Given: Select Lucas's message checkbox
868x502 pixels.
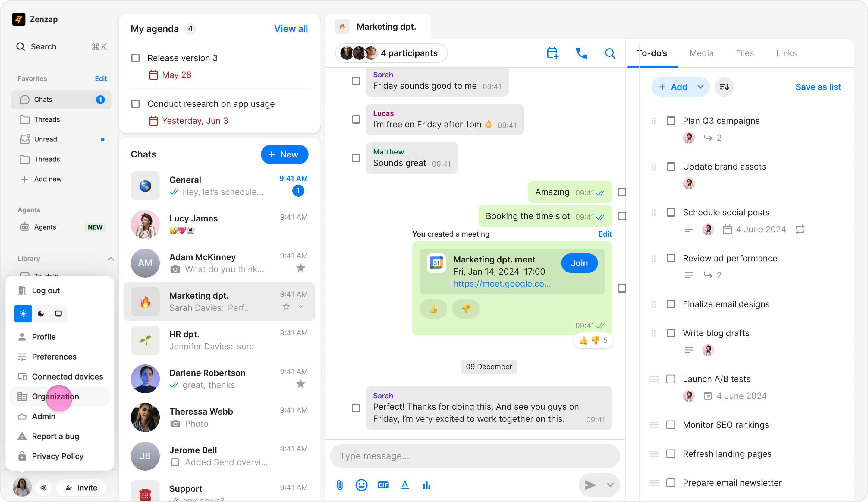Looking at the screenshot, I should 356,120.
